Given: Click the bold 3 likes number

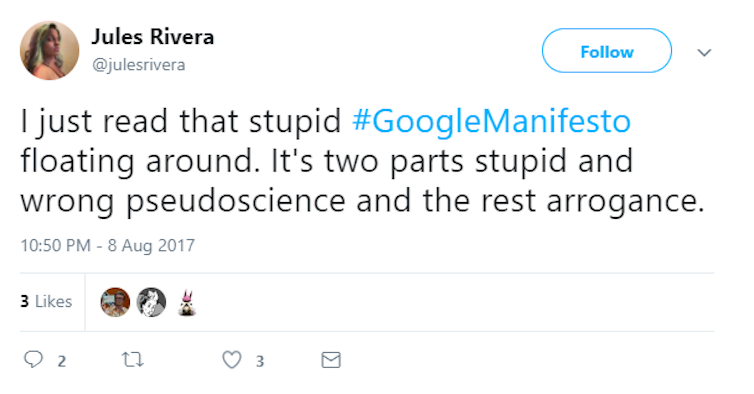Looking at the screenshot, I should click(x=25, y=302).
